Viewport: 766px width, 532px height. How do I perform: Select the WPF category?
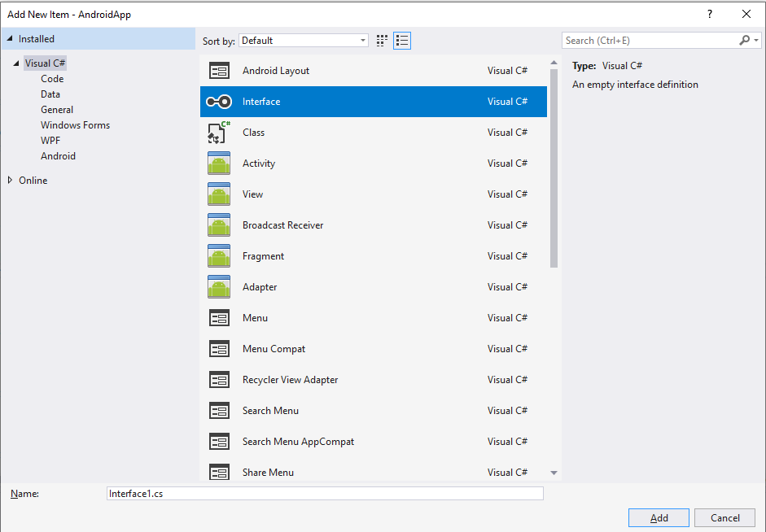[50, 141]
